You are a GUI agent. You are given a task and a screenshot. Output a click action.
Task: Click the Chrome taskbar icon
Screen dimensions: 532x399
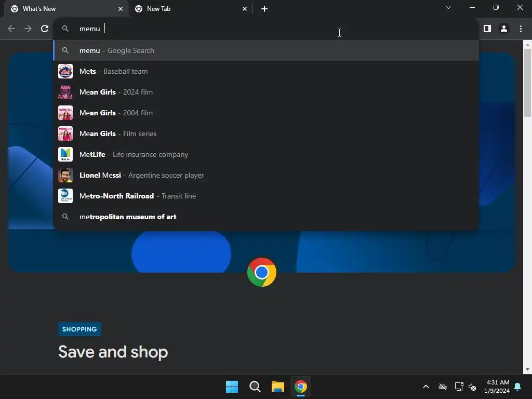click(x=301, y=387)
